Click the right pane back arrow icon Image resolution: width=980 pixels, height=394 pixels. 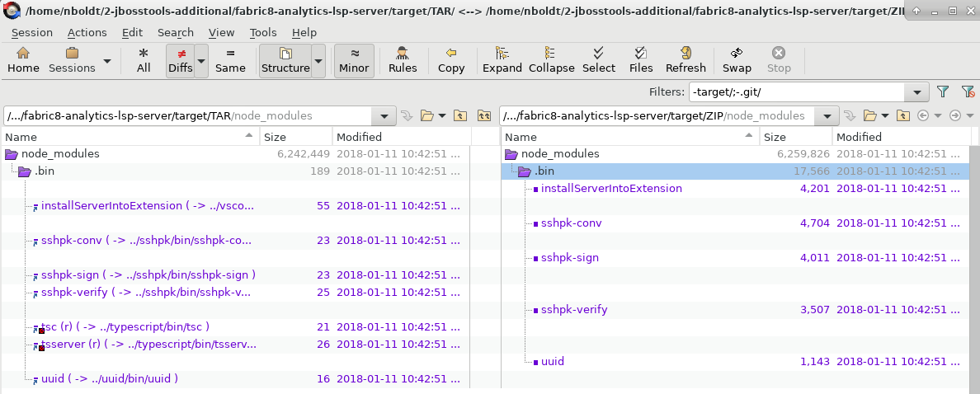(922, 115)
